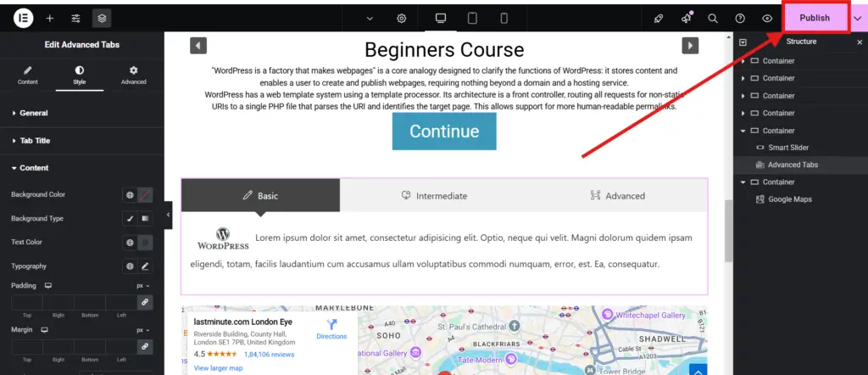
Task: Open Site Settings sliders icon
Action: [75, 19]
